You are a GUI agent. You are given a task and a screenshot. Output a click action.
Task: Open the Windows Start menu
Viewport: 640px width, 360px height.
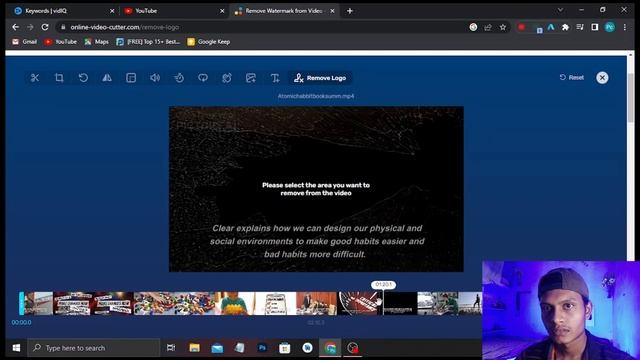[x=16, y=348]
